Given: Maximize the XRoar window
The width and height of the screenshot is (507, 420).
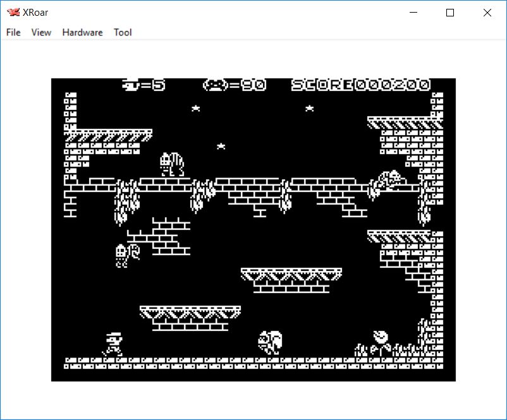Looking at the screenshot, I should 450,13.
